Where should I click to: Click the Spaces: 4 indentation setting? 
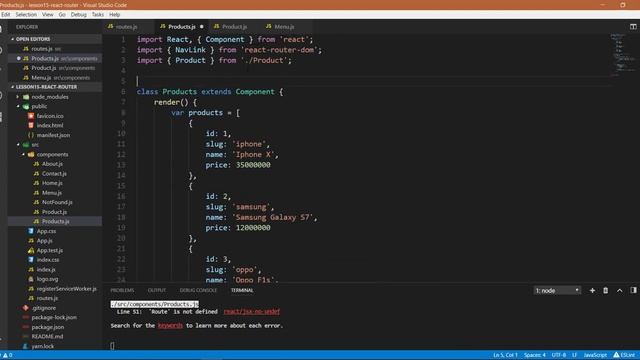pyautogui.click(x=535, y=355)
